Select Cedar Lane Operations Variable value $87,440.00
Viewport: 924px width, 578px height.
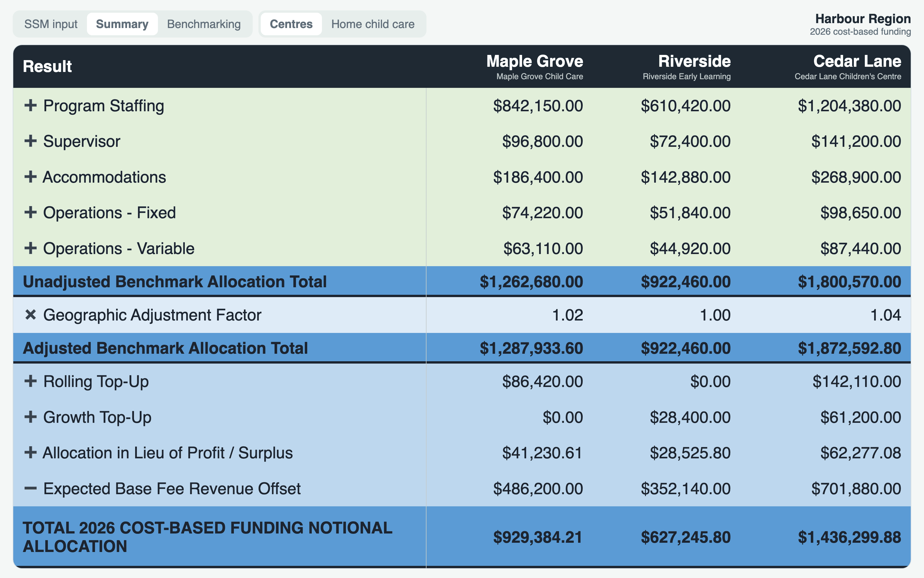(861, 249)
